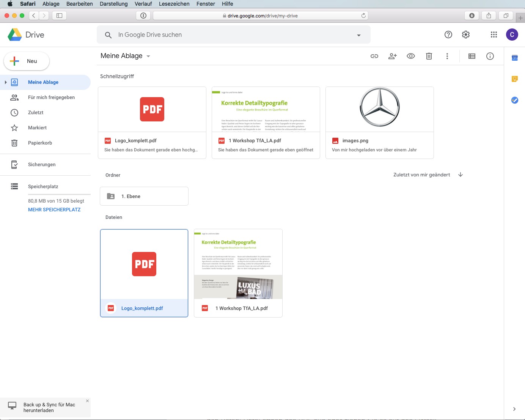This screenshot has width=525, height=420.
Task: Show Safari tab overview
Action: coord(506,16)
